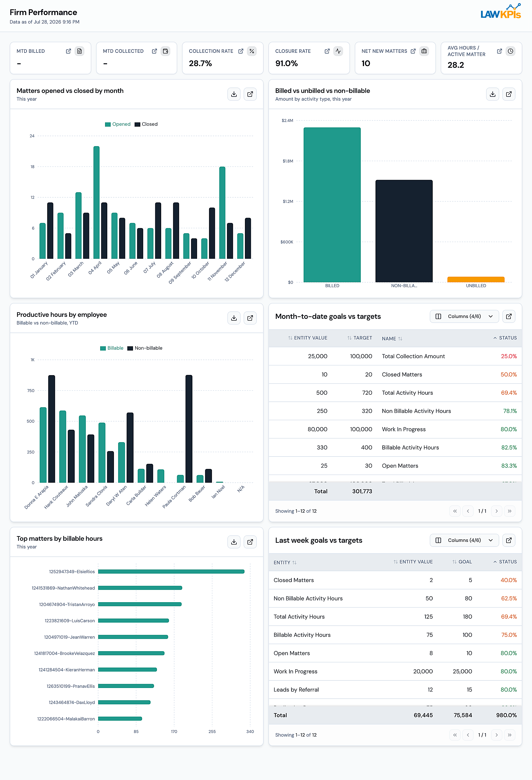This screenshot has width=532, height=780.
Task: Go to last page in Last week goals
Action: (x=510, y=735)
